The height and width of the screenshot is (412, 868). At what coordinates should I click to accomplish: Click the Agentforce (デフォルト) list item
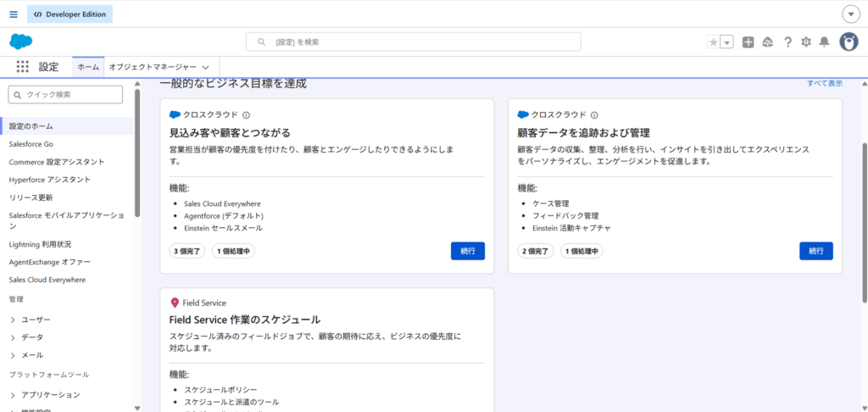pyautogui.click(x=224, y=215)
